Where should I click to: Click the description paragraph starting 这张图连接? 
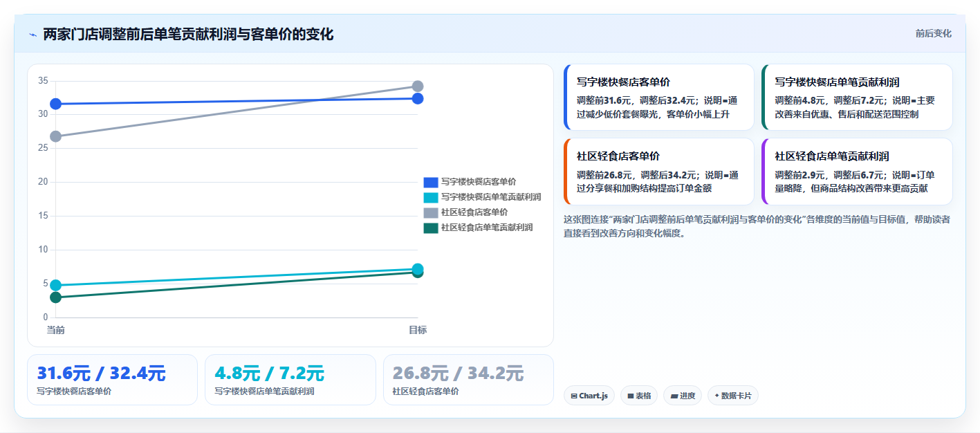point(757,226)
